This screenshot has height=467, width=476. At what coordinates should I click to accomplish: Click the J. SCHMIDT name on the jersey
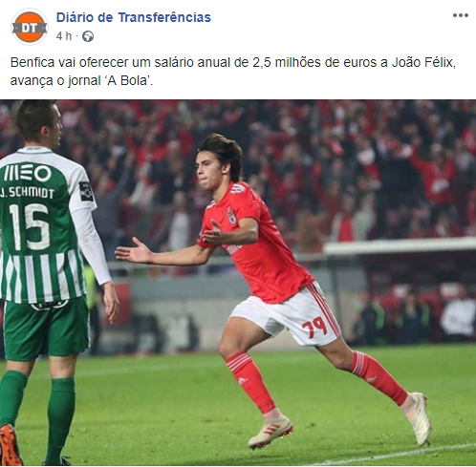click(x=28, y=192)
